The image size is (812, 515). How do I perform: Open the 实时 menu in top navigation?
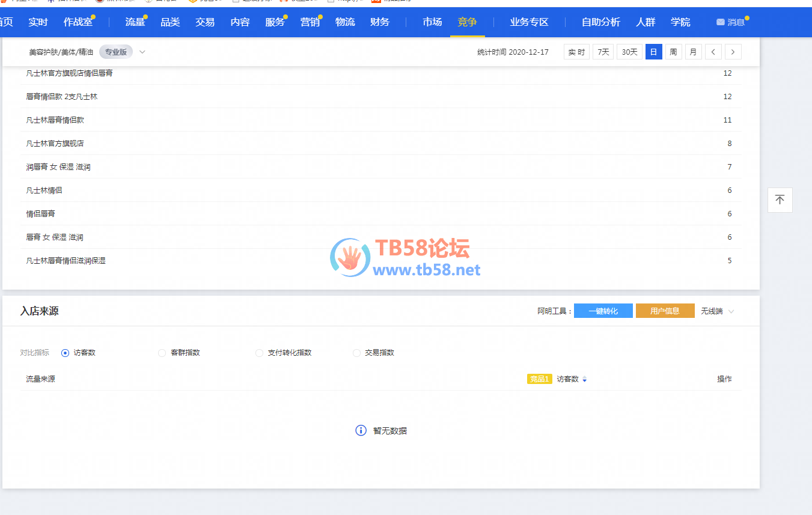click(38, 22)
